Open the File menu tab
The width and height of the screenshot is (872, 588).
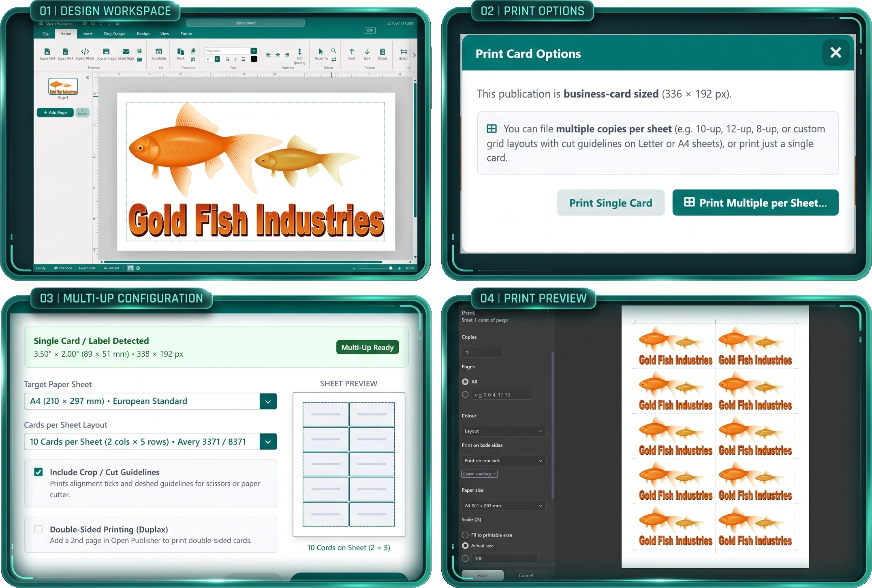[x=45, y=34]
